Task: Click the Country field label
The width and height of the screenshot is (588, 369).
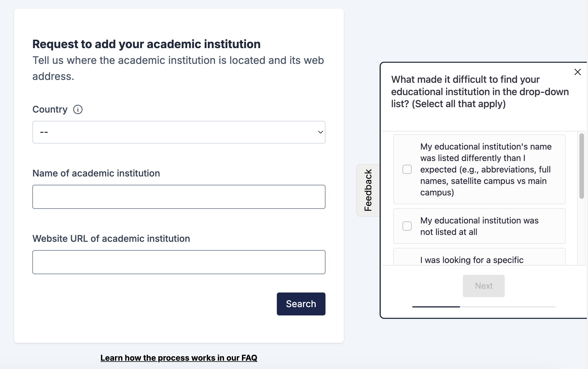Action: (x=50, y=109)
